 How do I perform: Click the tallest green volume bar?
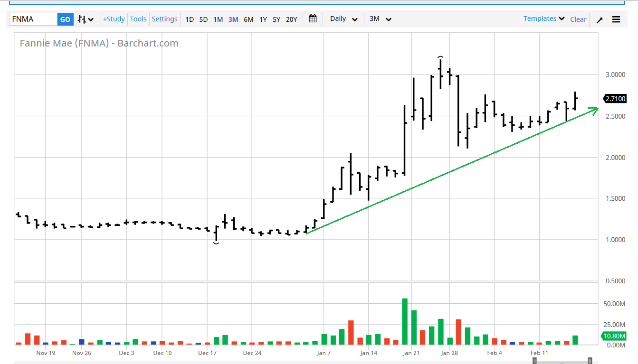(x=405, y=321)
